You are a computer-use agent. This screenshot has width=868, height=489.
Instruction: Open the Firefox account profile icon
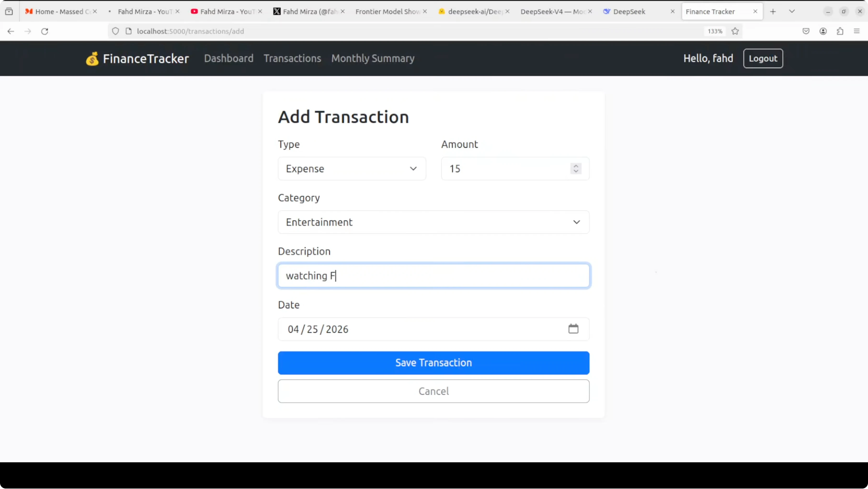point(823,31)
